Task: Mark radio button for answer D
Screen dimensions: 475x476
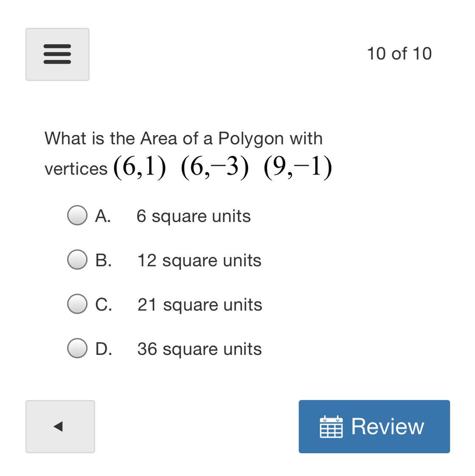Action: [77, 349]
